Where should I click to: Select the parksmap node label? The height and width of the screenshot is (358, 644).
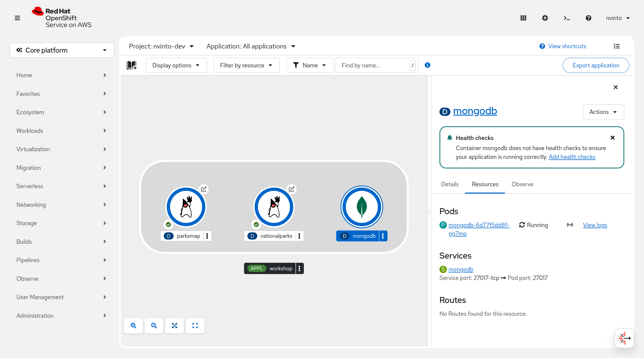pyautogui.click(x=182, y=236)
